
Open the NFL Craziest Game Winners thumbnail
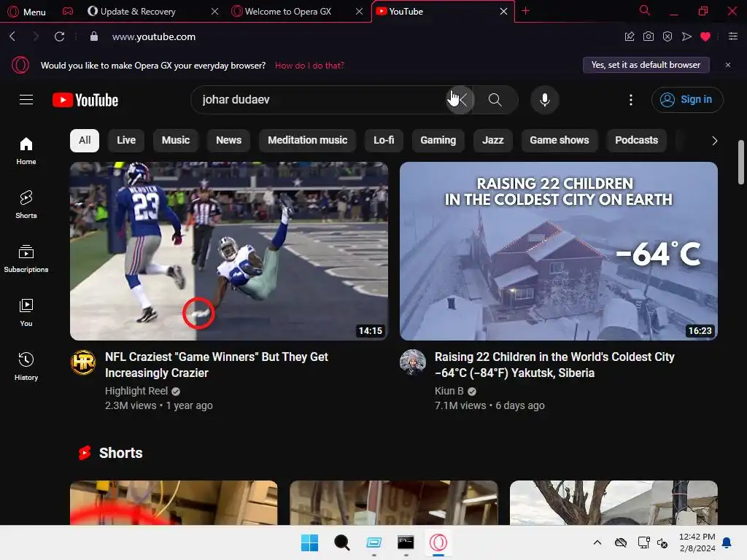tap(228, 251)
